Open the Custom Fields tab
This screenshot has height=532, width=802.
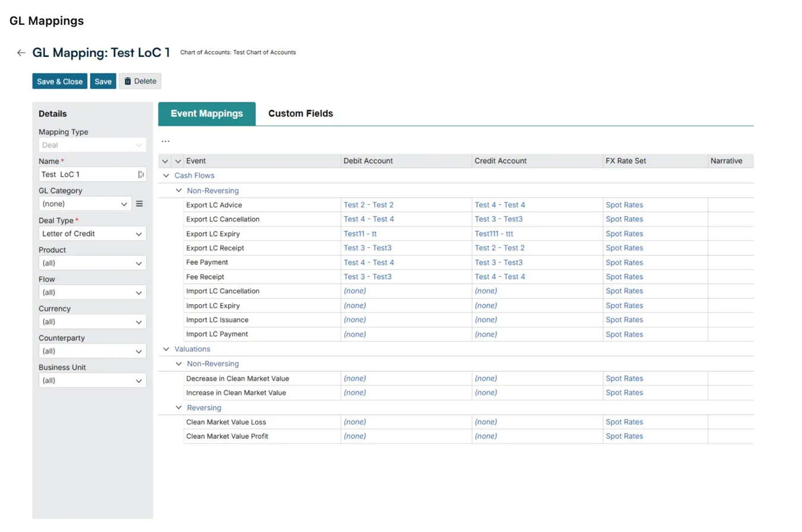(x=301, y=113)
